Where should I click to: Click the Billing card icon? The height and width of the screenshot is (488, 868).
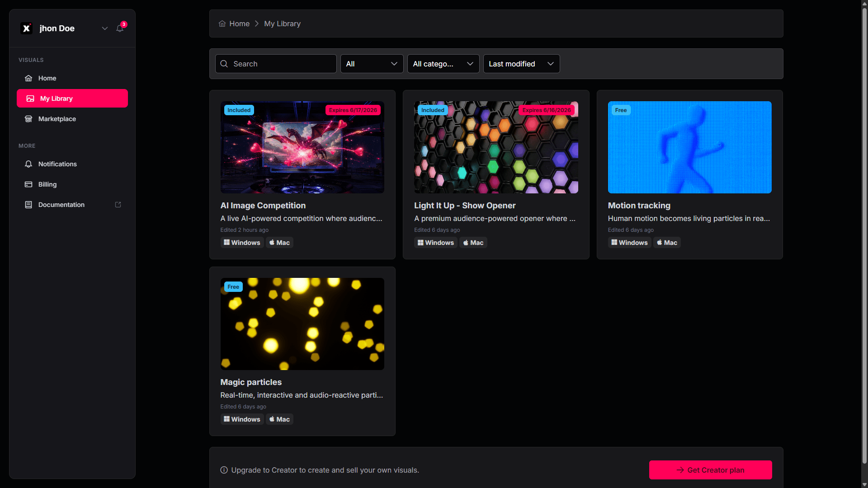(28, 184)
